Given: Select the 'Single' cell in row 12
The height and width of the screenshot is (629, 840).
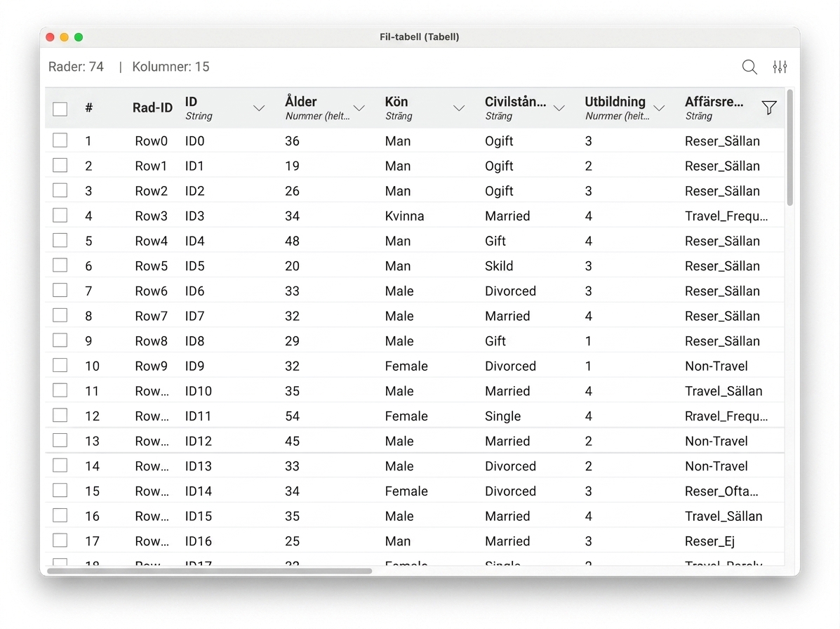Looking at the screenshot, I should [x=502, y=416].
